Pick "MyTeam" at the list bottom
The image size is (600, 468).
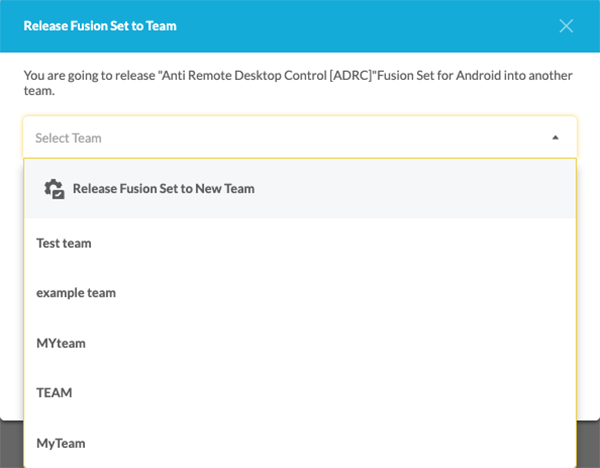[60, 442]
